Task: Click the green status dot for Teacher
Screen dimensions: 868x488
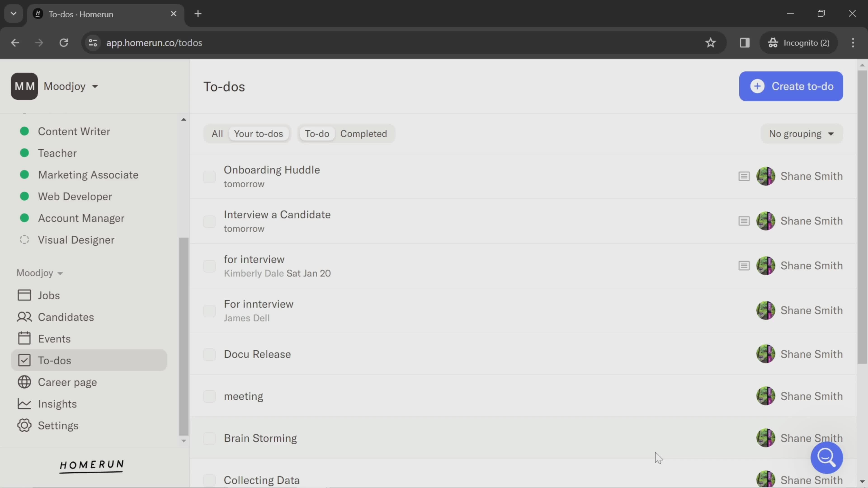Action: [24, 153]
